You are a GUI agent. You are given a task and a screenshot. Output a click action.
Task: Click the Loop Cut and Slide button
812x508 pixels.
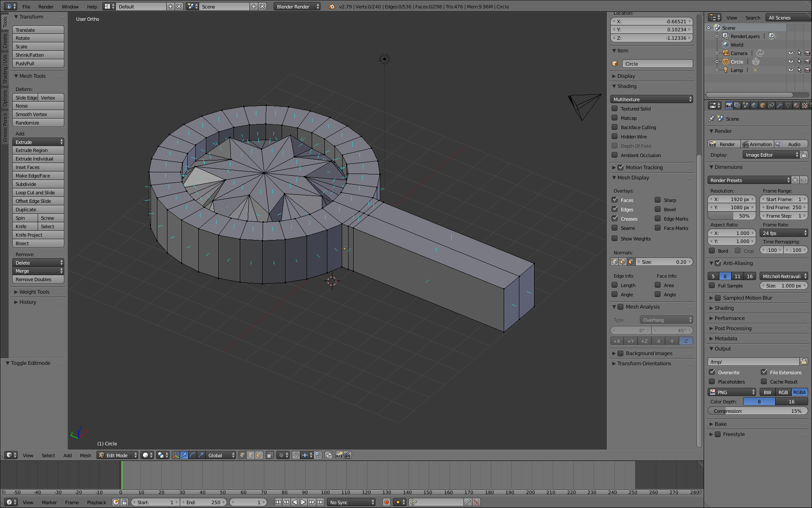click(38, 192)
